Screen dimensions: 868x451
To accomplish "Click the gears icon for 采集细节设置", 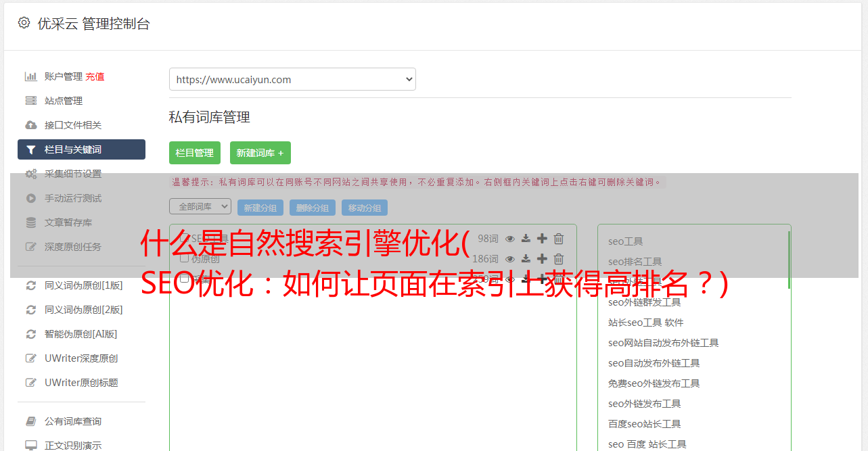I will 31,174.
